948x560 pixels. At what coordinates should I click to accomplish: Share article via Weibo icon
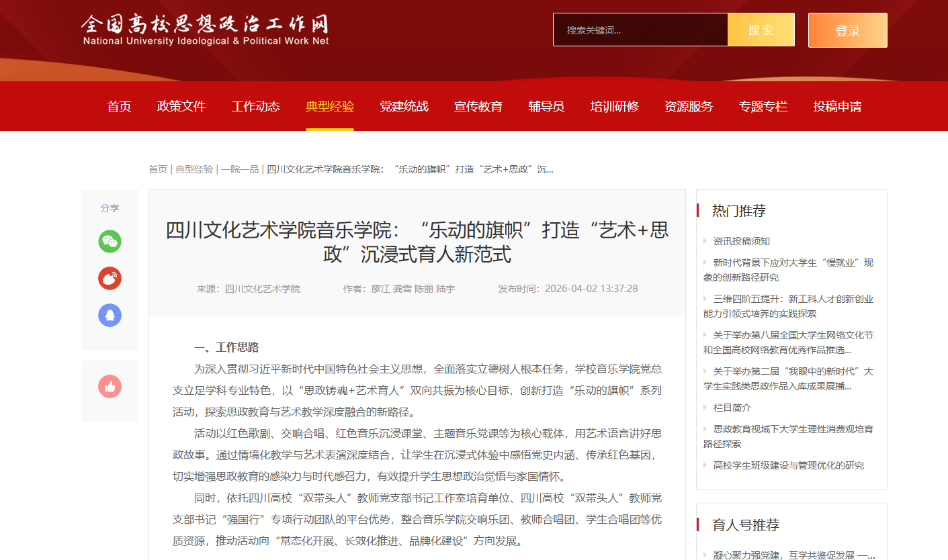(x=110, y=278)
